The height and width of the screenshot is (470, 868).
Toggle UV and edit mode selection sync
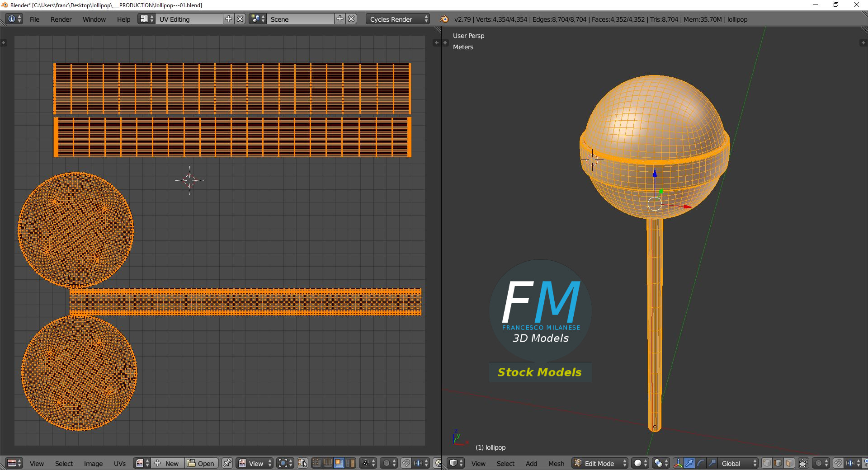coord(302,463)
